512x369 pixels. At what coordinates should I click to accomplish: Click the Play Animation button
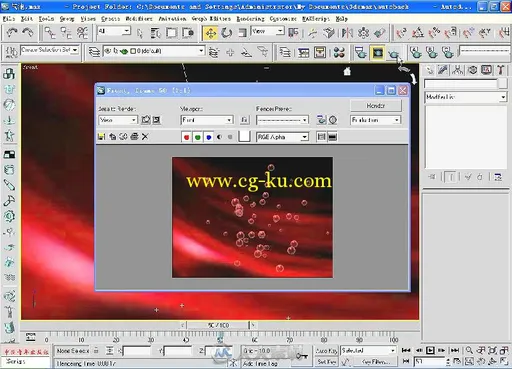pos(430,350)
